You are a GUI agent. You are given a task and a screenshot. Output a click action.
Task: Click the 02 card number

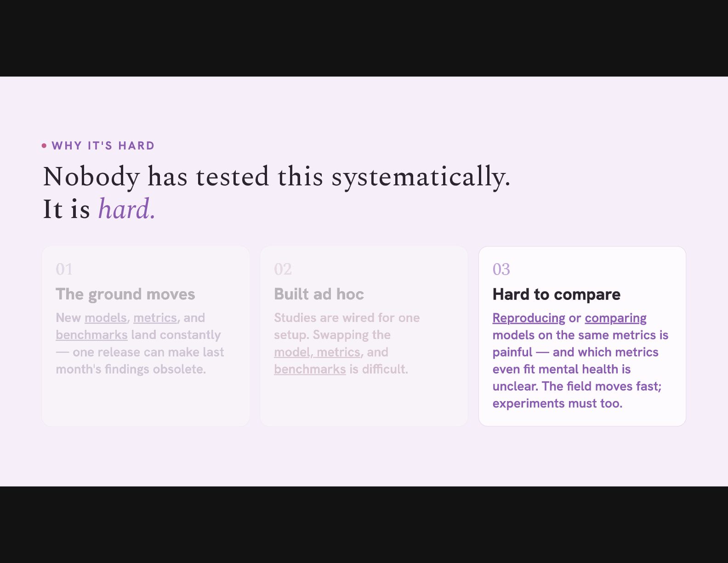click(x=283, y=269)
